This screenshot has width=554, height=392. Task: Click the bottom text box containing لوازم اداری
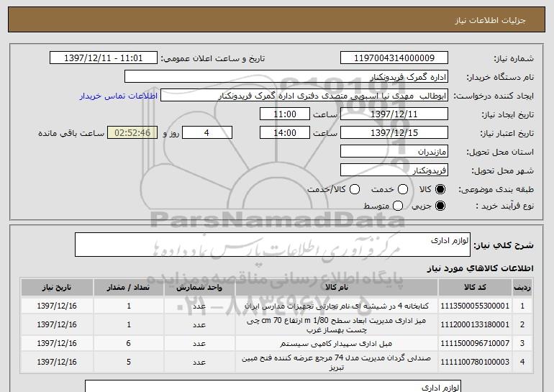[x=273, y=386]
